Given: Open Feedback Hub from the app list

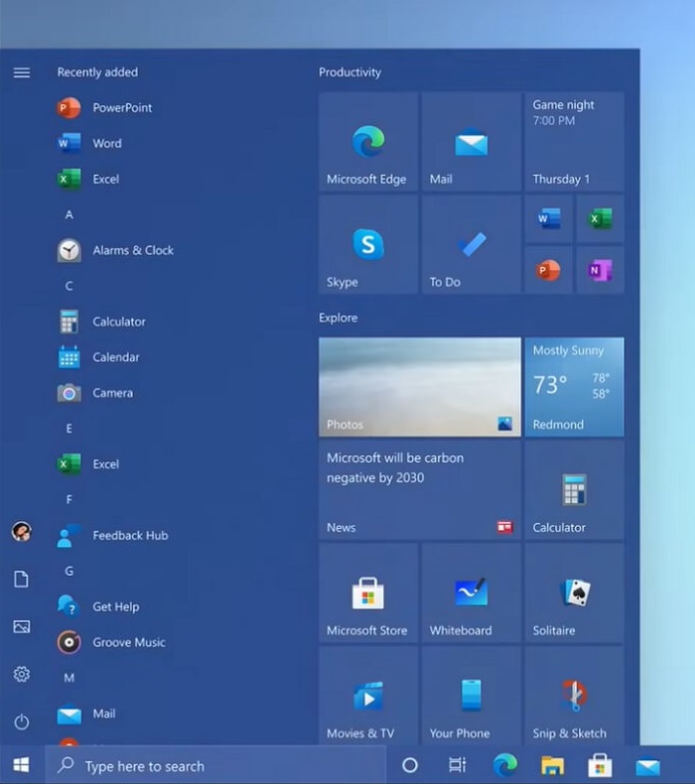Looking at the screenshot, I should (x=129, y=535).
